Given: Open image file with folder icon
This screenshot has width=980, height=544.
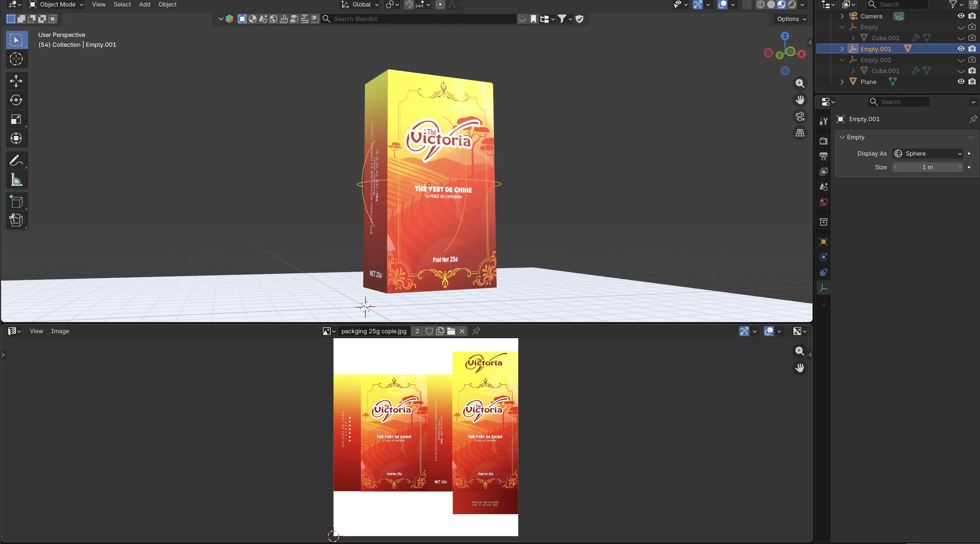Looking at the screenshot, I should coord(451,331).
